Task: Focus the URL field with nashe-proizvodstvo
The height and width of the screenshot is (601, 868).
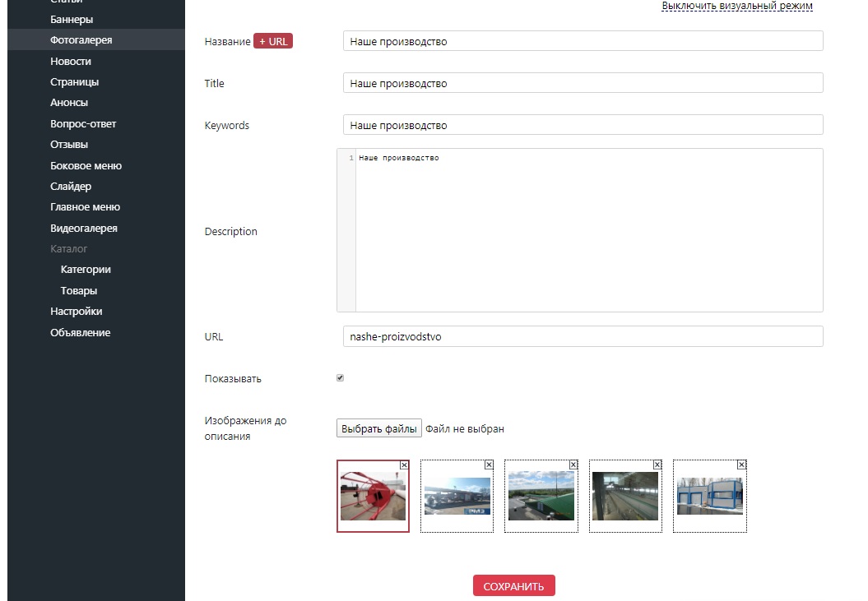Action: coord(583,336)
